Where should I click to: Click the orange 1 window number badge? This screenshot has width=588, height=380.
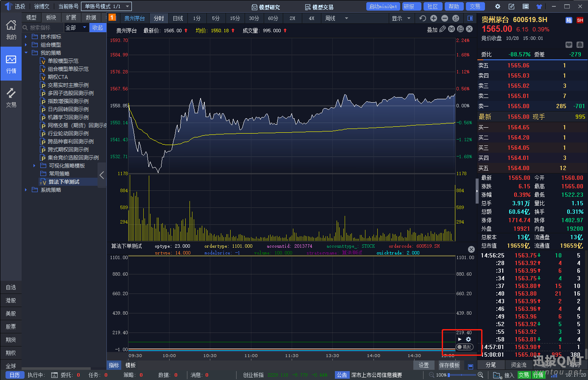coord(112,17)
